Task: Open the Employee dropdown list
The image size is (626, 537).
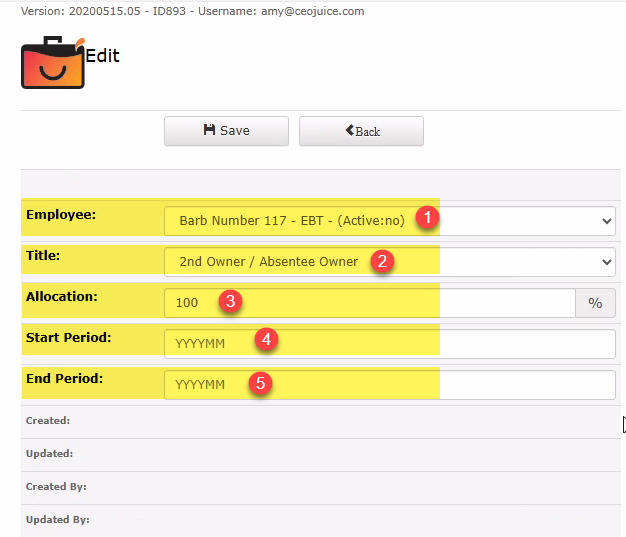Action: (x=390, y=221)
